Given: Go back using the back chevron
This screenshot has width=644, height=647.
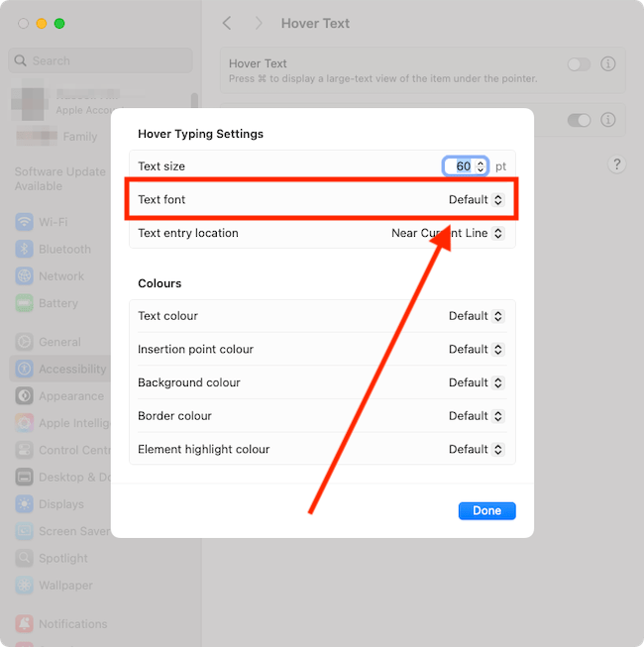Looking at the screenshot, I should [x=227, y=23].
